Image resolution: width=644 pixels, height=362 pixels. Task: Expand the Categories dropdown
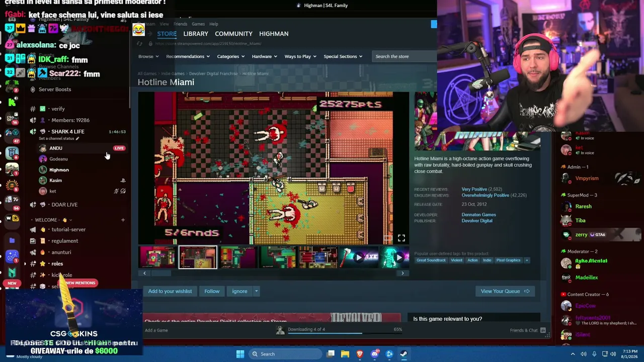point(230,56)
